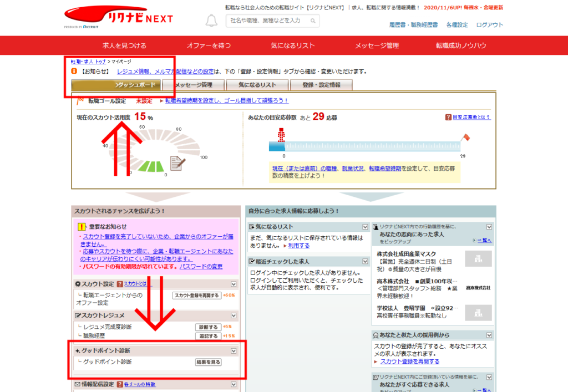The image size is (568, 392).
Task: Click the 追記する button for 職務経歴
Action: [x=209, y=336]
